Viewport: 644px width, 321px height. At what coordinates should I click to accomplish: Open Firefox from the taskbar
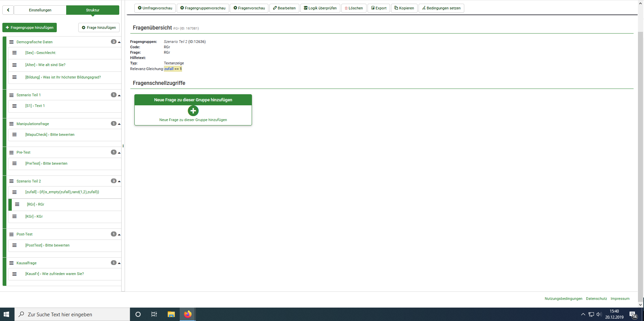(187, 314)
